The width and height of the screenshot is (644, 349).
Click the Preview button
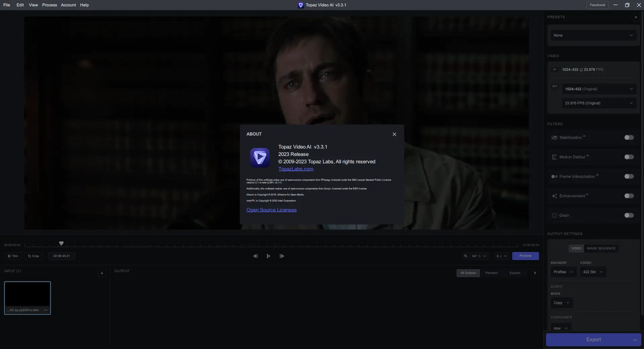pyautogui.click(x=525, y=256)
